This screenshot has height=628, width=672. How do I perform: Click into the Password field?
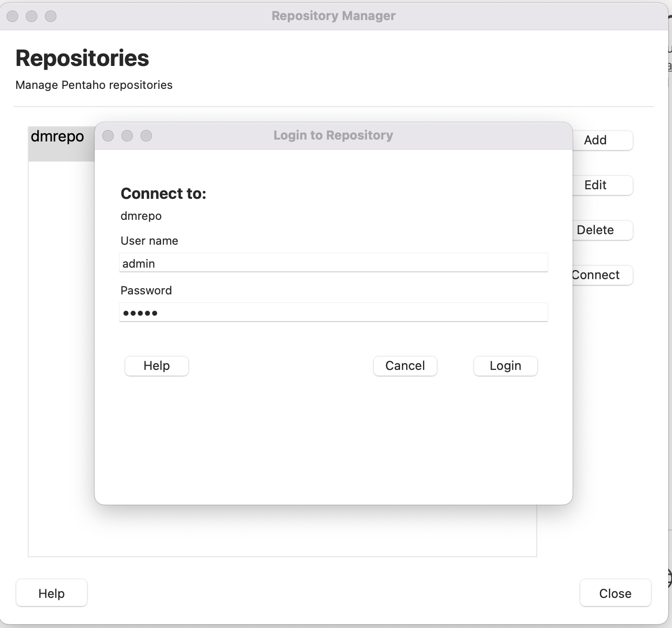pyautogui.click(x=333, y=313)
